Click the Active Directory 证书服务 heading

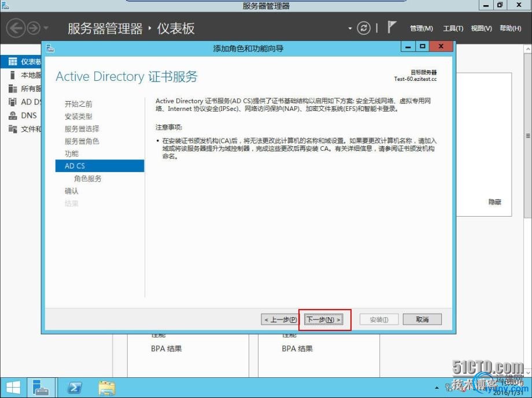coord(127,77)
